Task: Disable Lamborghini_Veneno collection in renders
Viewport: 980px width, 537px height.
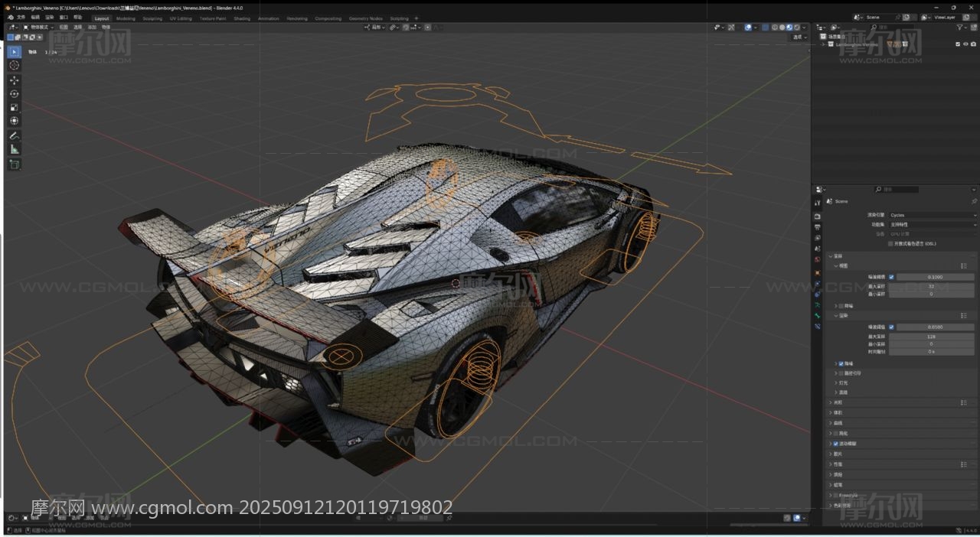Action: [972, 44]
